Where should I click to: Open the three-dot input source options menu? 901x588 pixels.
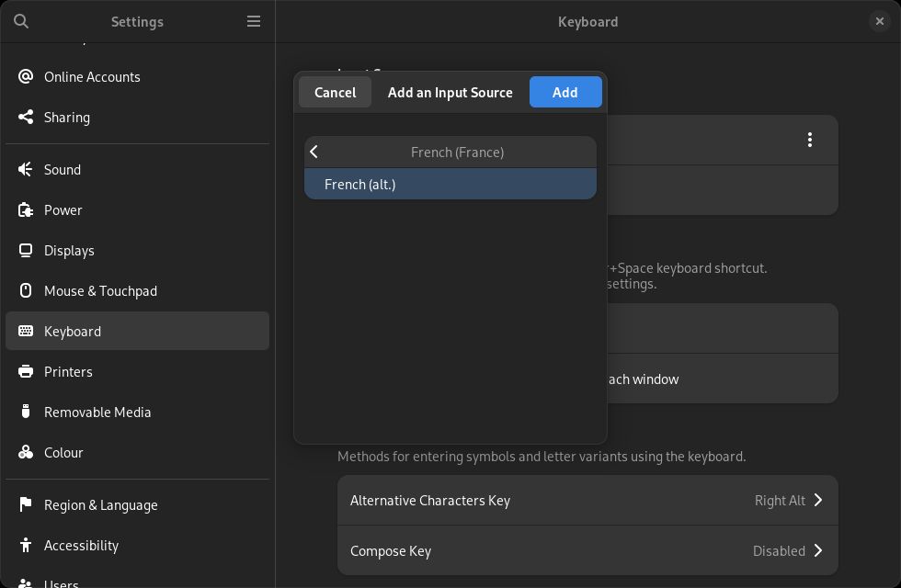click(809, 140)
